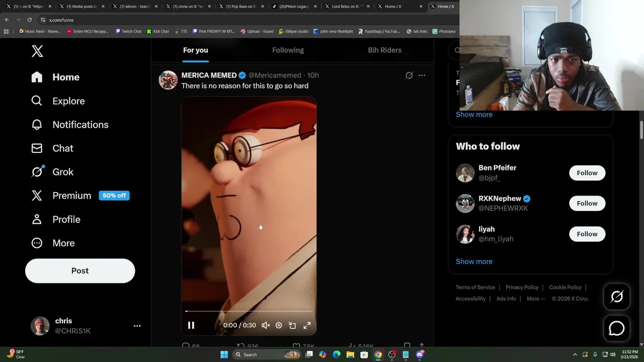Open Upload - Vizard bookmark
Screen dimensions: 644x362
pyautogui.click(x=257, y=31)
